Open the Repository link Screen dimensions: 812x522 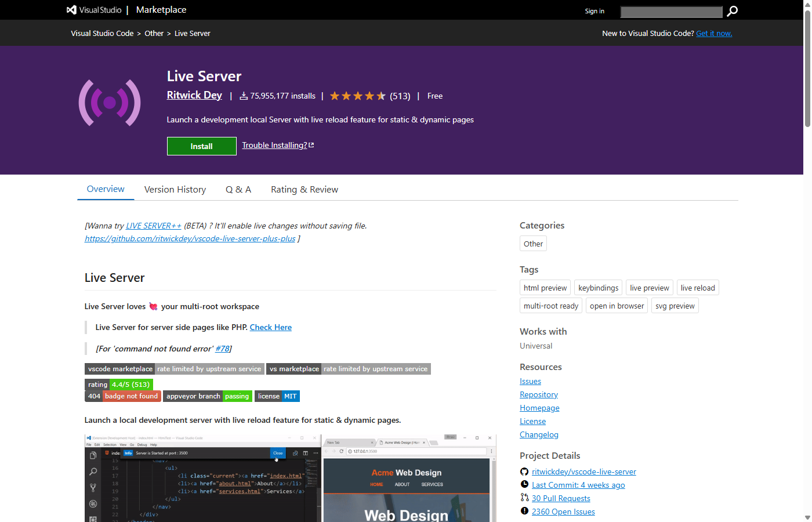(539, 394)
